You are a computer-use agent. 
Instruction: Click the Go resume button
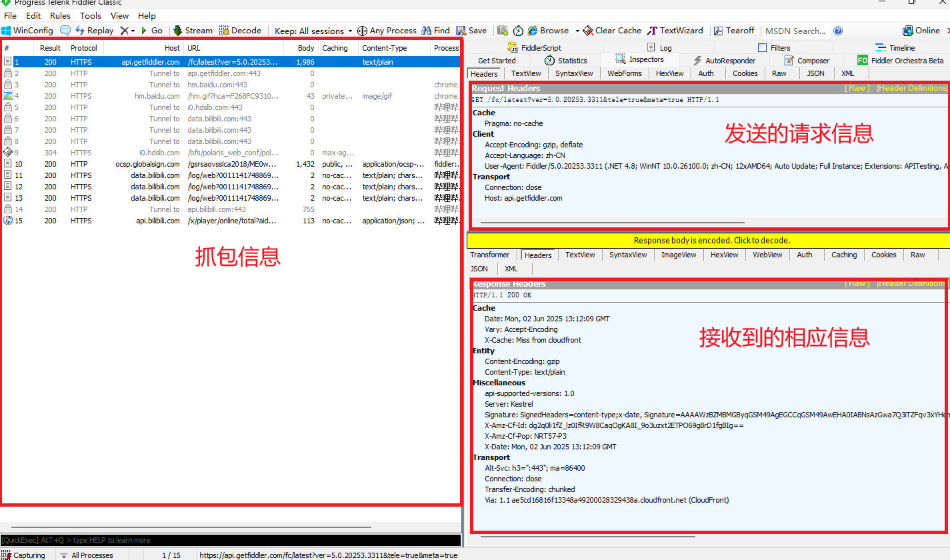click(152, 31)
